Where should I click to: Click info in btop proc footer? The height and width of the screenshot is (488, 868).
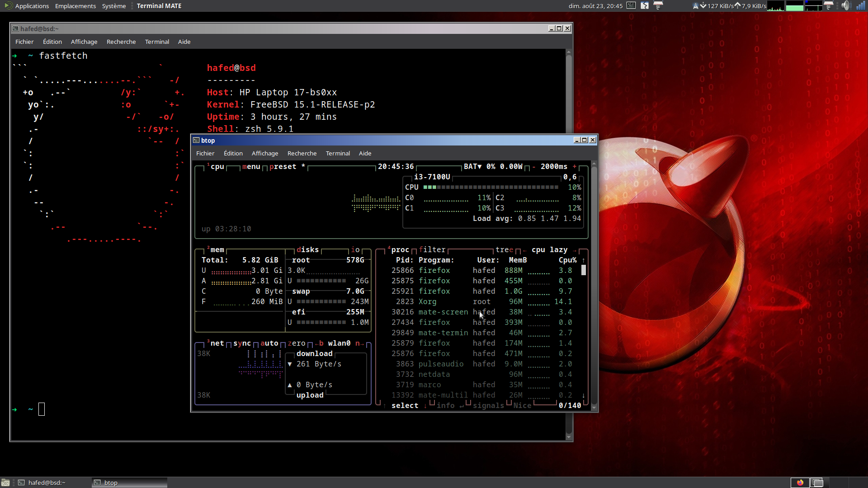446,406
